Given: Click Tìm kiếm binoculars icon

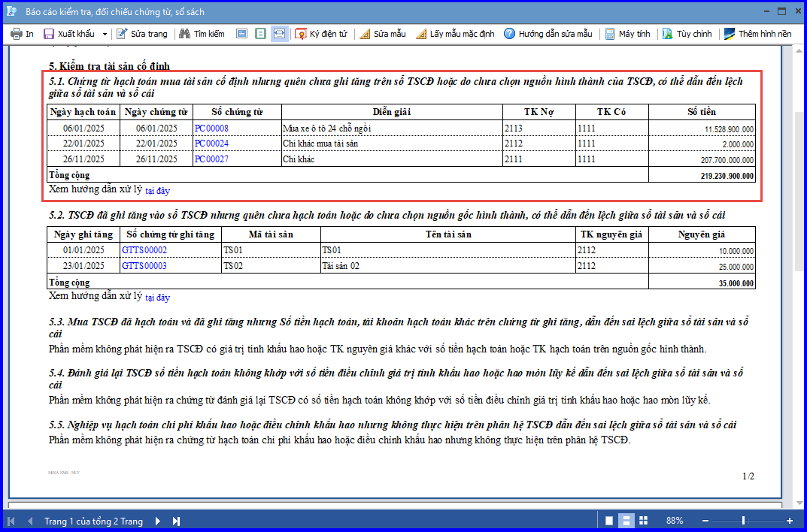Looking at the screenshot, I should (x=185, y=34).
